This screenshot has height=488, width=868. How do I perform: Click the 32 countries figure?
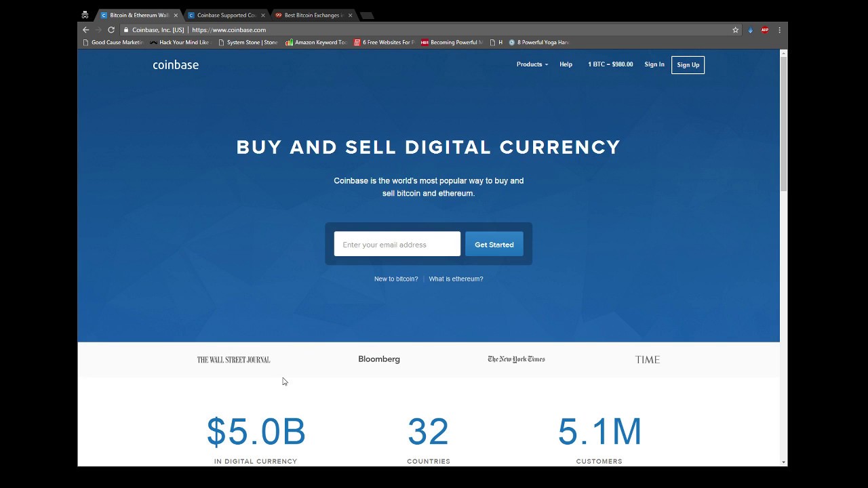point(429,431)
